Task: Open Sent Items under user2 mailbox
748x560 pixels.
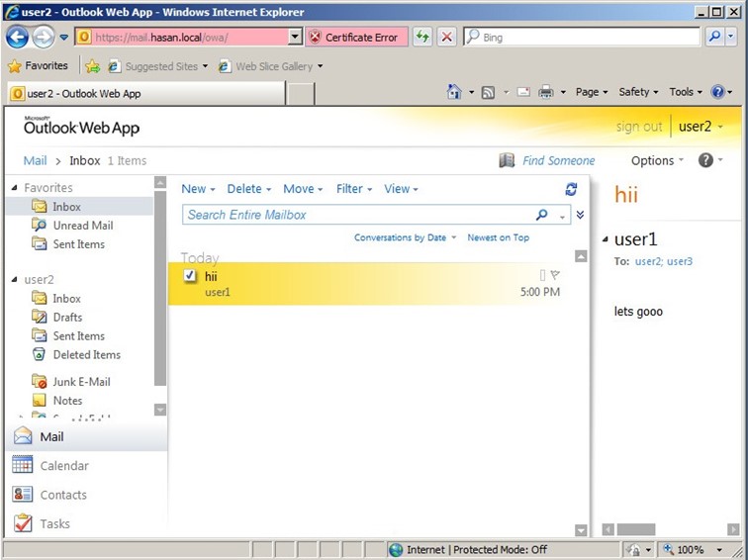Action: pyautogui.click(x=79, y=336)
